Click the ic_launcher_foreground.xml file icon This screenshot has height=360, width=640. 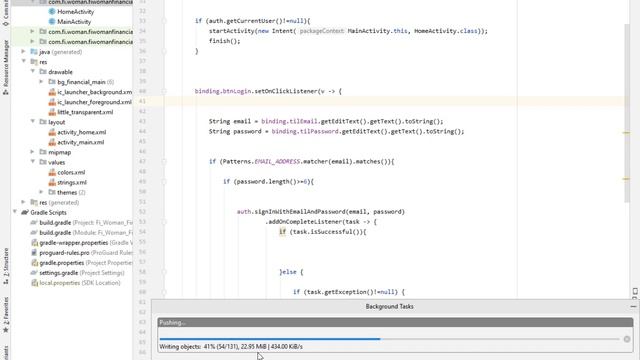tap(52, 102)
